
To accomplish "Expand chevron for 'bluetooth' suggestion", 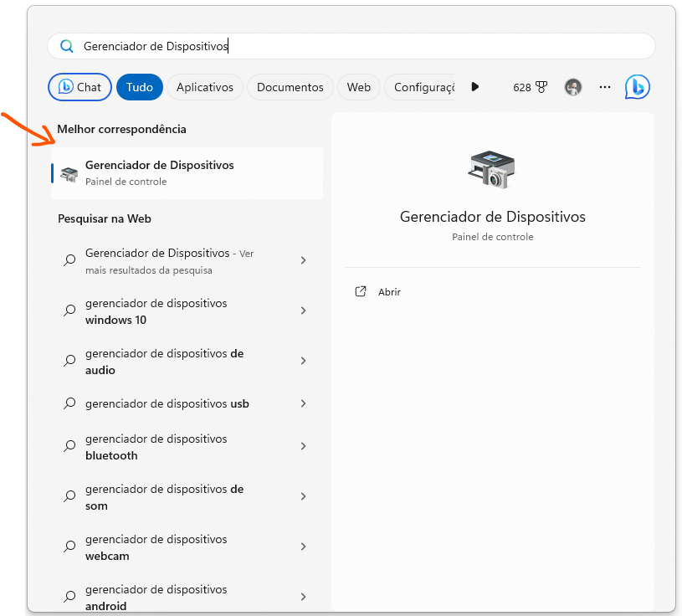I will point(304,446).
